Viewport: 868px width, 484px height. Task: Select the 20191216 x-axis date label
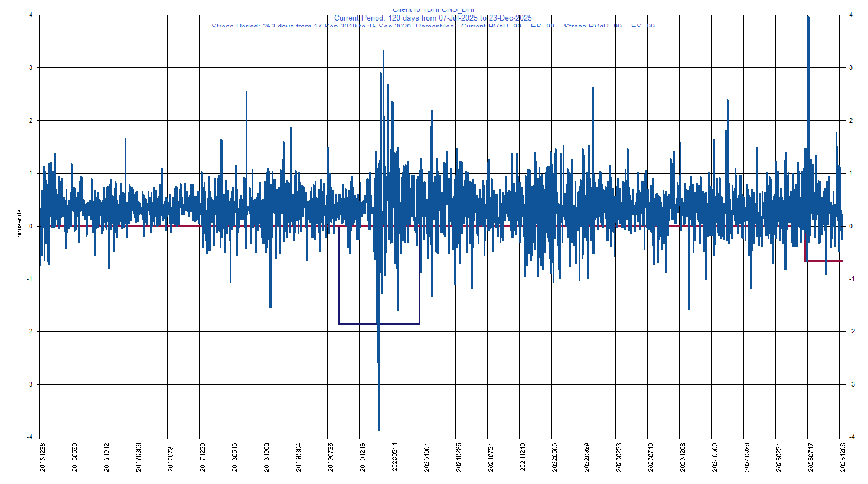(x=363, y=457)
